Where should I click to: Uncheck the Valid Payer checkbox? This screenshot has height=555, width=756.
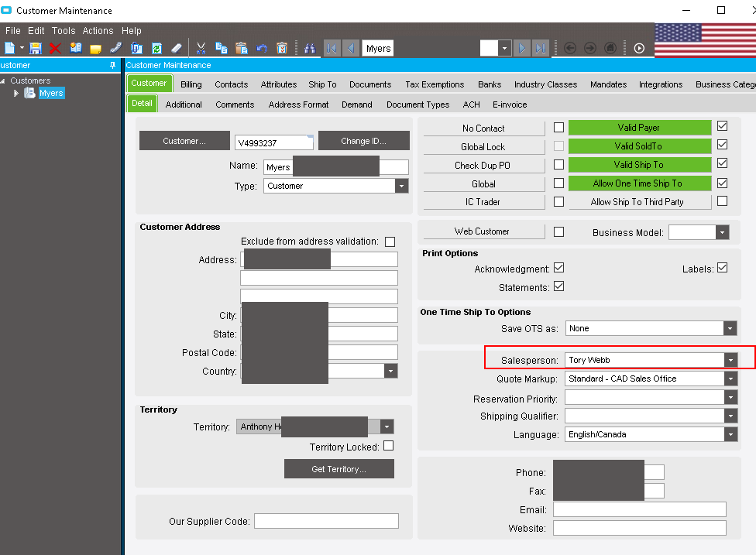coord(722,127)
